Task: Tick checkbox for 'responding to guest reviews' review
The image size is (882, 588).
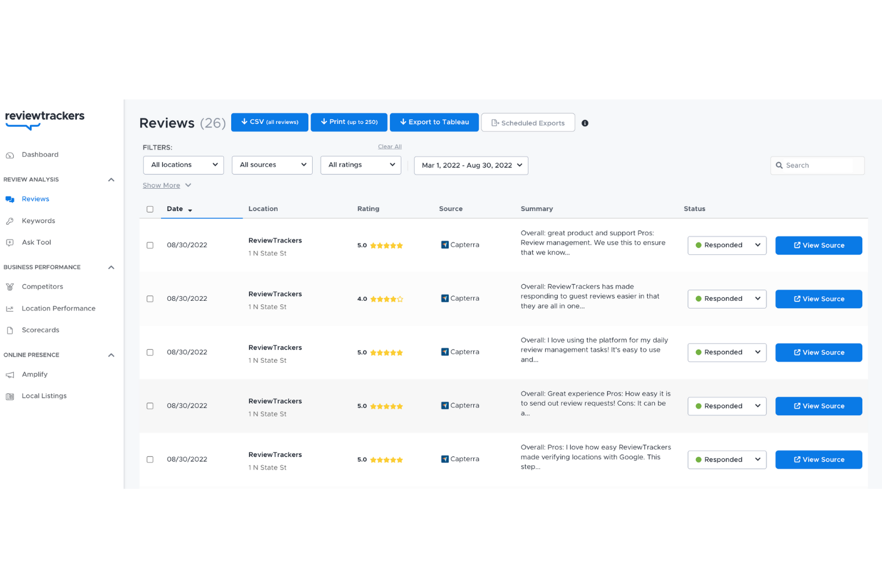Action: [150, 299]
